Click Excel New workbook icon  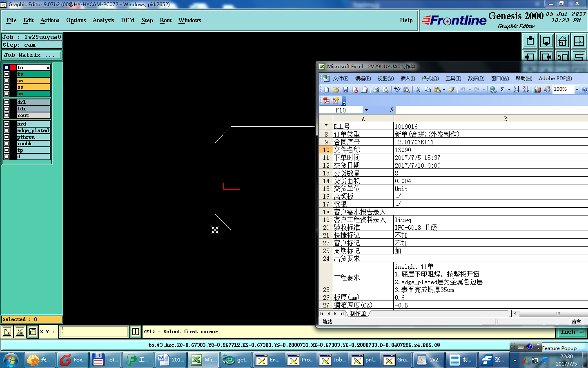point(327,90)
